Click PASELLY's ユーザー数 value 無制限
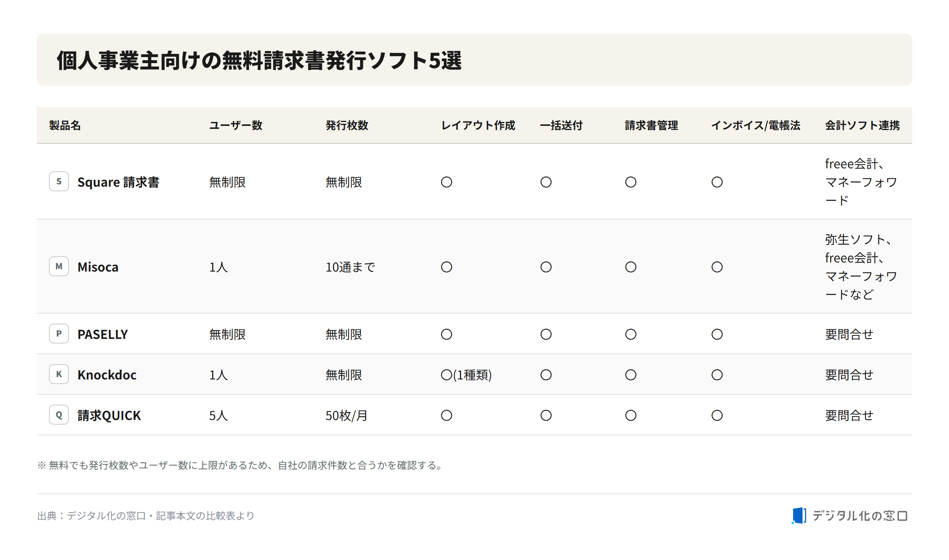Viewport: 949px width, 560px height. [x=227, y=334]
